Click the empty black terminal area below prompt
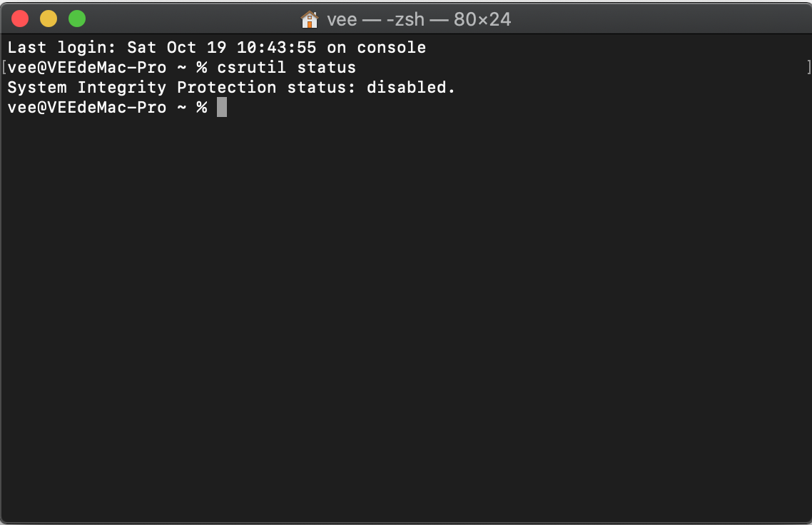The height and width of the screenshot is (525, 812). (406, 316)
